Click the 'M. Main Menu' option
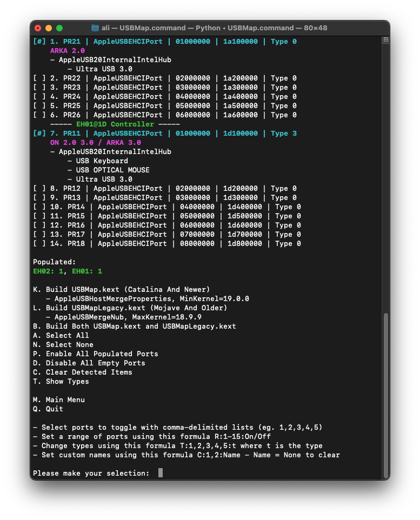The height and width of the screenshot is (520, 420). 59,400
